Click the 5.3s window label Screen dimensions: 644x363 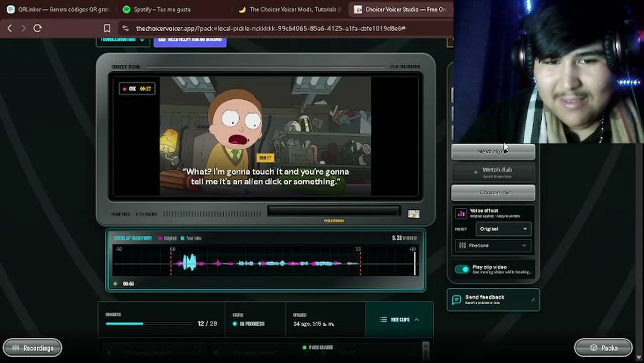coord(405,238)
